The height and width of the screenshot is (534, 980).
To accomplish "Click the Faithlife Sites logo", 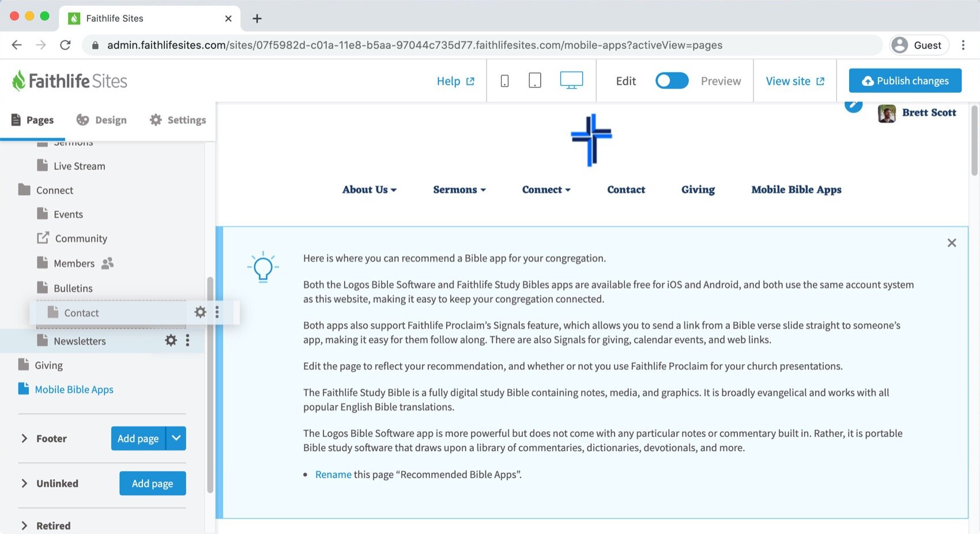I will 70,81.
